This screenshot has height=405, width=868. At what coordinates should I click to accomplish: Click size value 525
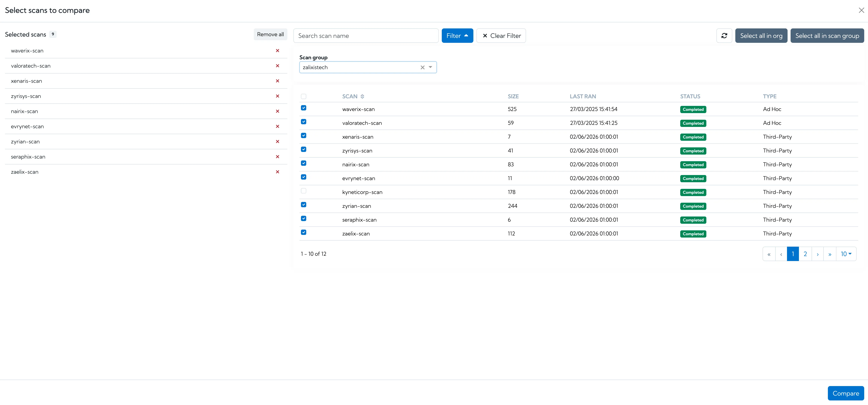512,109
